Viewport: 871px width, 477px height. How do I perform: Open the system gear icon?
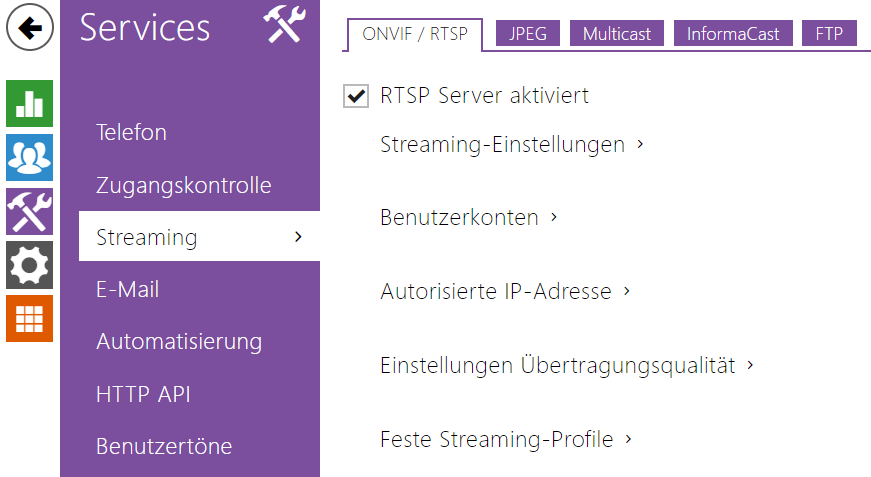click(30, 265)
